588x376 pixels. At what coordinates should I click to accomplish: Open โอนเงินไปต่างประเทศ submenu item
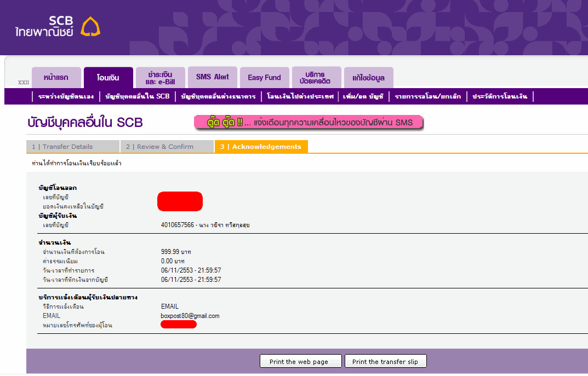[x=300, y=97]
